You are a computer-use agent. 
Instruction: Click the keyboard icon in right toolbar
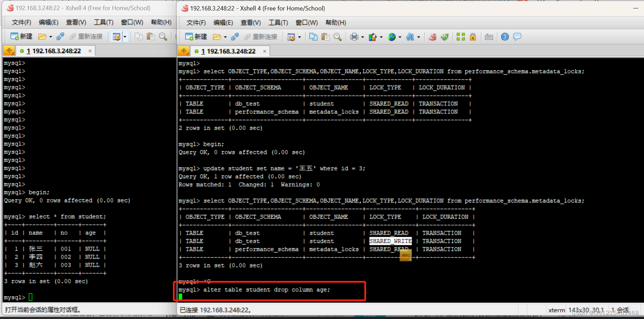[x=489, y=37]
